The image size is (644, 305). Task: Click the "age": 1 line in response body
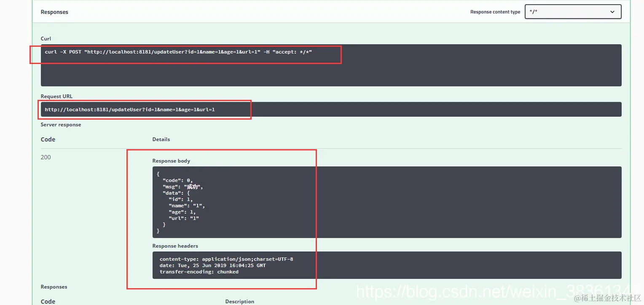182,212
